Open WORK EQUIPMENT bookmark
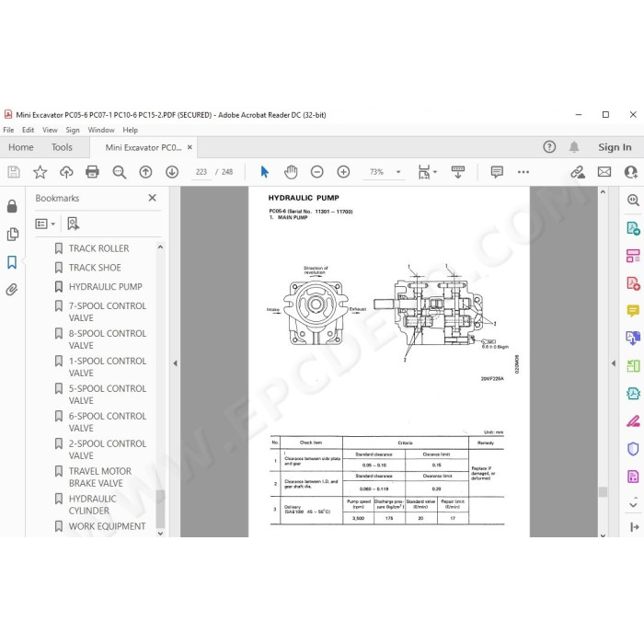The image size is (644, 644). coord(107,526)
